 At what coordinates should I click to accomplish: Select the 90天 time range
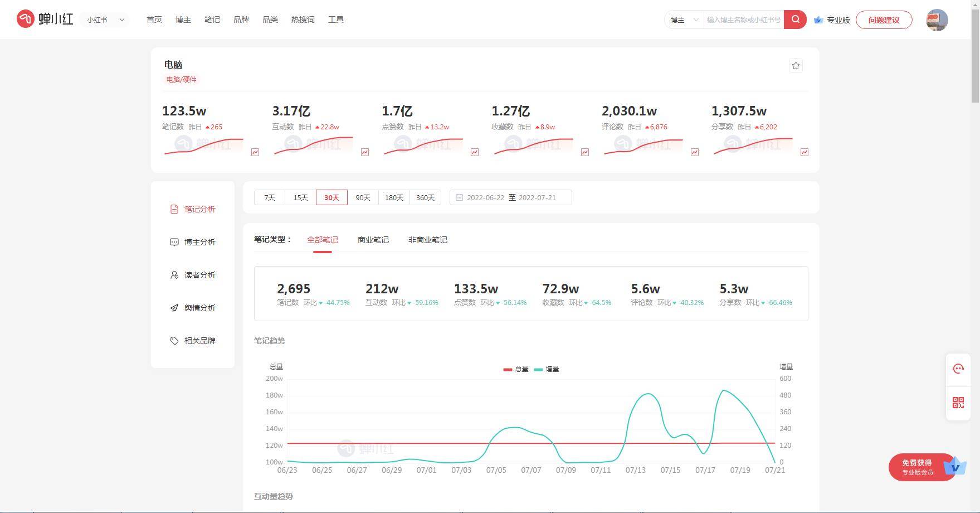pyautogui.click(x=363, y=197)
